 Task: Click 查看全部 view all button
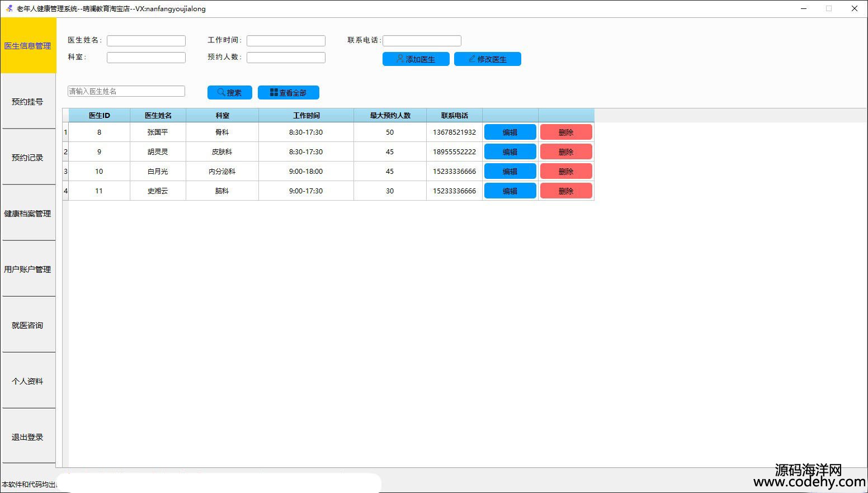(x=288, y=93)
